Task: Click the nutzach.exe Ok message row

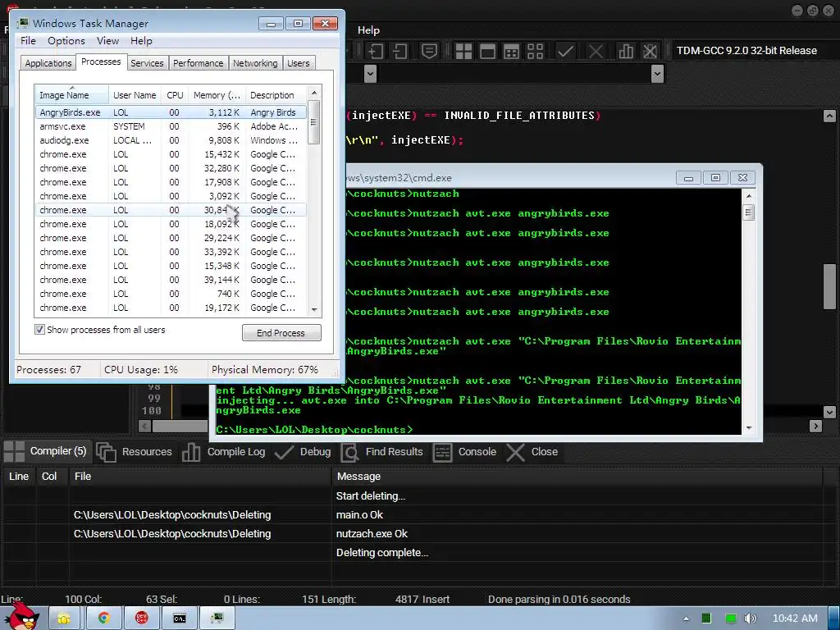Action: coord(413,533)
